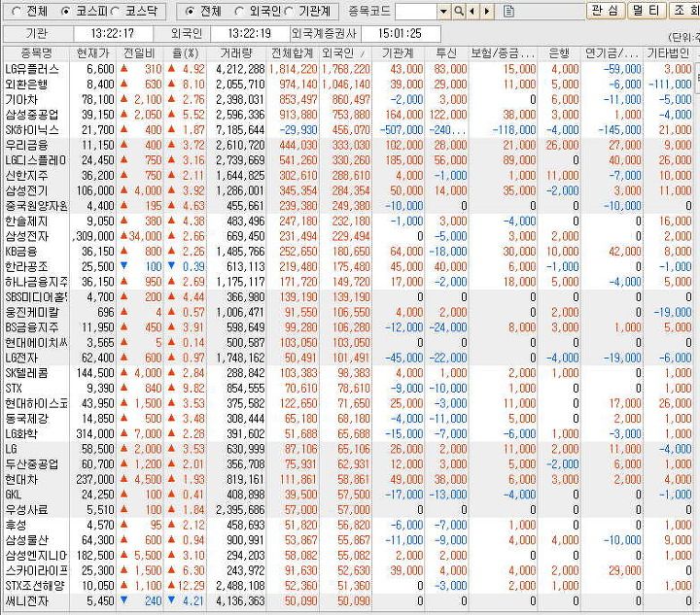
Task: Select the LG전자 stock name
Action: [x=21, y=358]
